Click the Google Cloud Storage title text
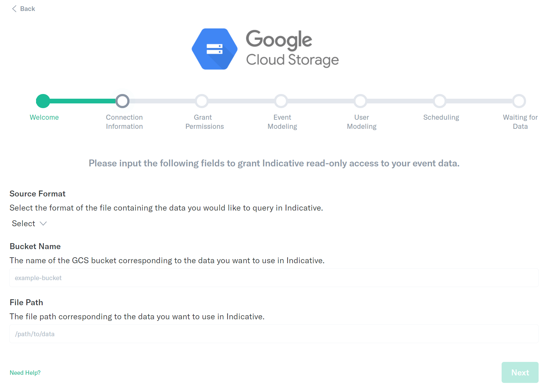The image size is (543, 392). point(292,49)
